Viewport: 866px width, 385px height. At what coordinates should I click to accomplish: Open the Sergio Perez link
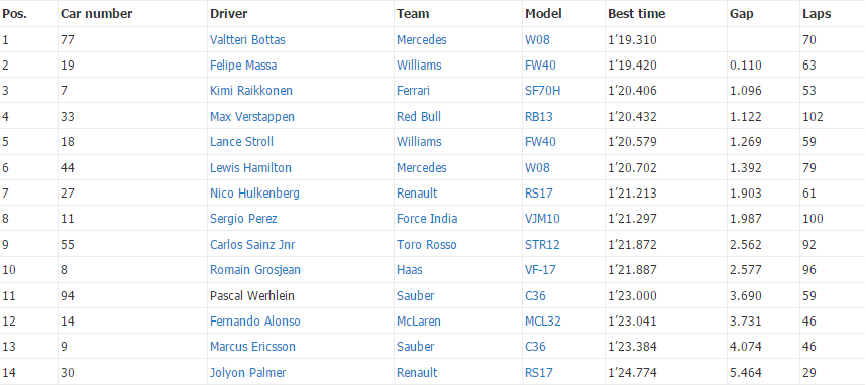click(x=244, y=219)
